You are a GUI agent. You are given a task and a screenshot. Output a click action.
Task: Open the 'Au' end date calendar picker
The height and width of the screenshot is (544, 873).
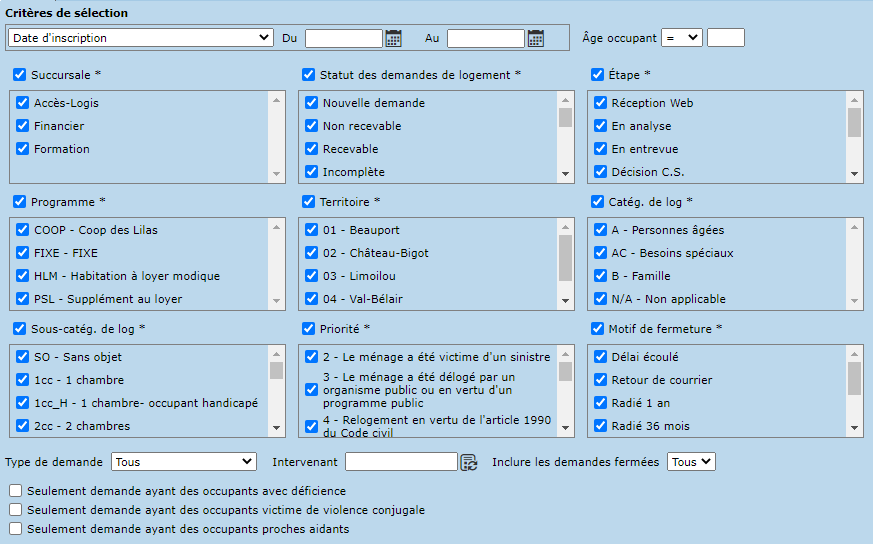coord(536,38)
